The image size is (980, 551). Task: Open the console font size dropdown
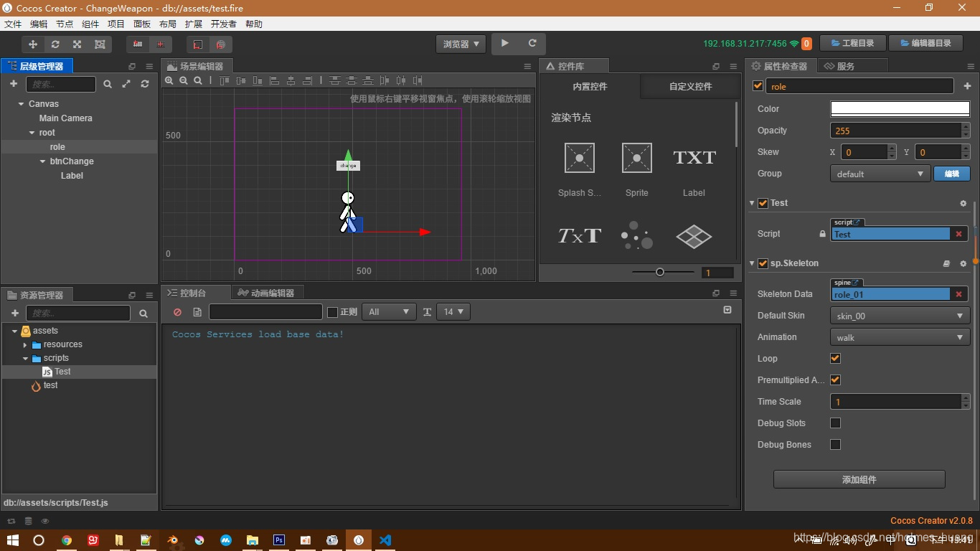click(x=453, y=312)
